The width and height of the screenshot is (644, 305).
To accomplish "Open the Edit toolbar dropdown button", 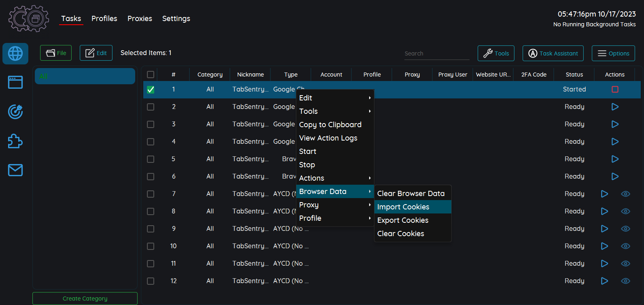I will tap(96, 53).
